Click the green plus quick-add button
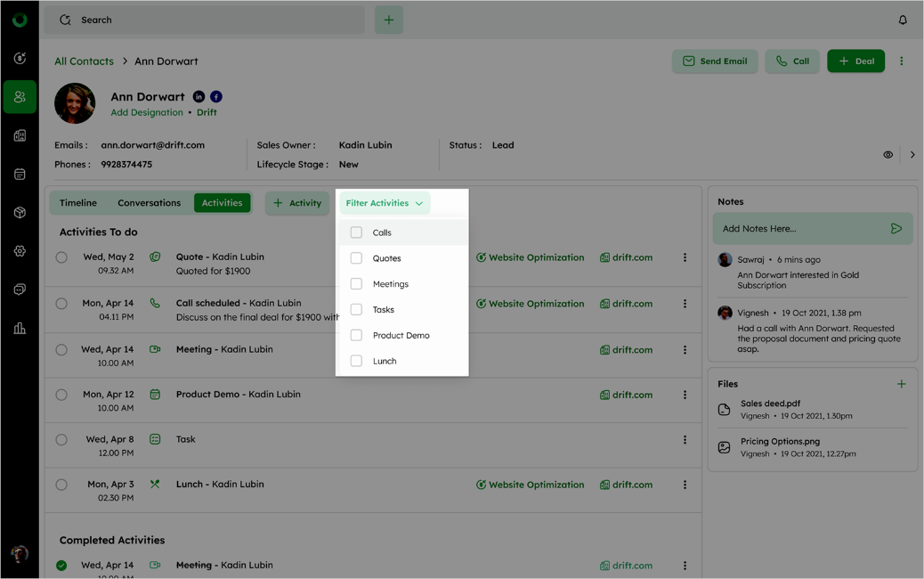The image size is (924, 579). pyautogui.click(x=389, y=20)
